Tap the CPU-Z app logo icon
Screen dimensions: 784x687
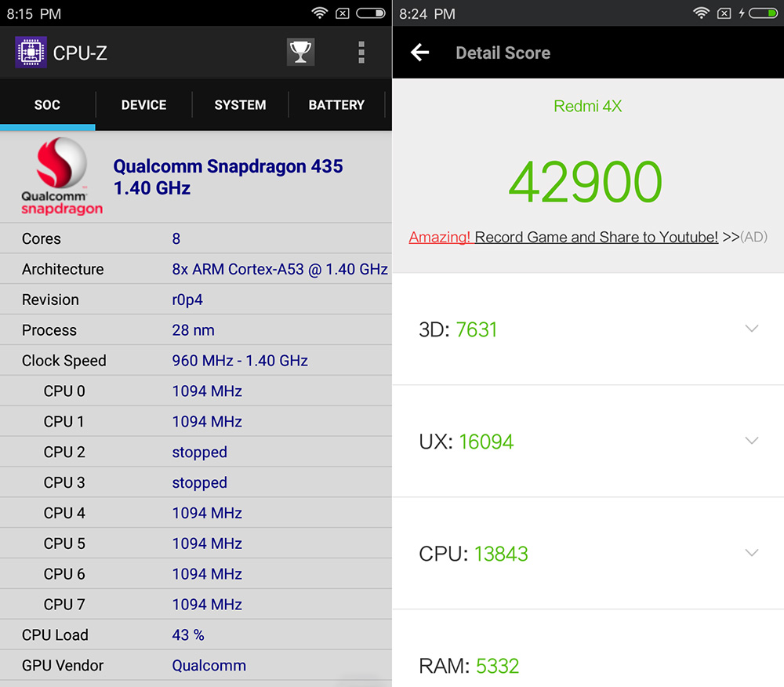pos(31,52)
